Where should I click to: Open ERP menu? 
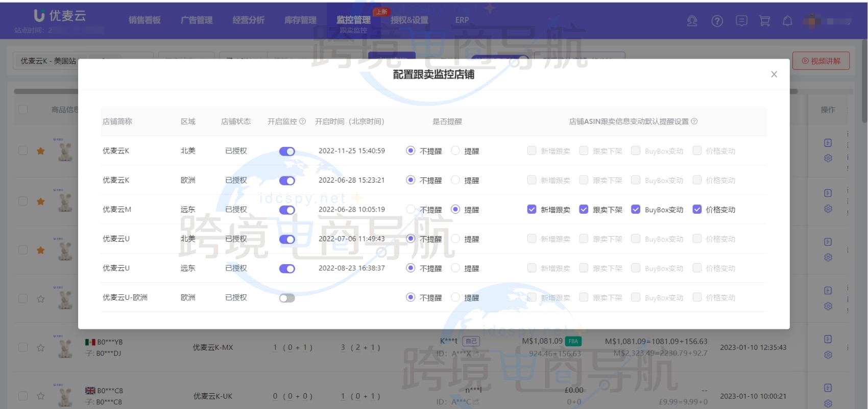pyautogui.click(x=462, y=20)
